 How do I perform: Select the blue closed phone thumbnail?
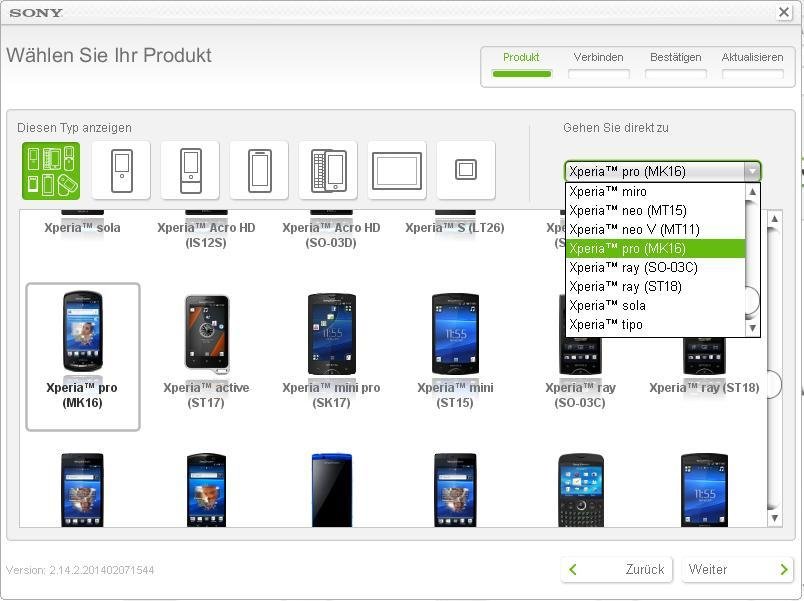332,490
